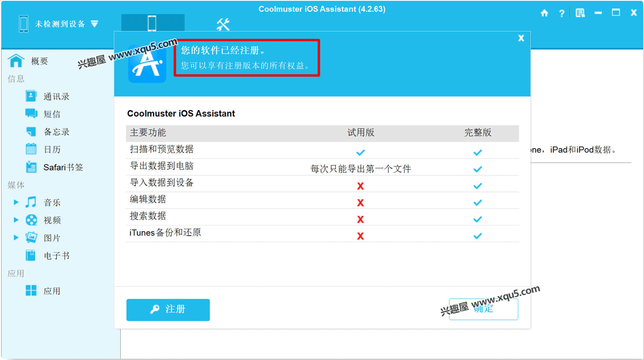Viewport: 644px width, 360px height.
Task: Select the iTunes备份和还原 row label
Action: (165, 233)
